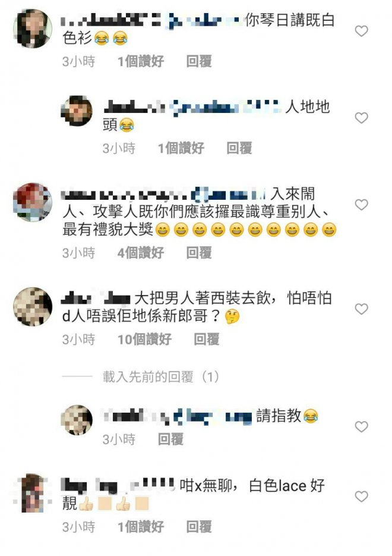The width and height of the screenshot is (392, 556).
Task: Like the 請指教 reply
Action: point(361,426)
